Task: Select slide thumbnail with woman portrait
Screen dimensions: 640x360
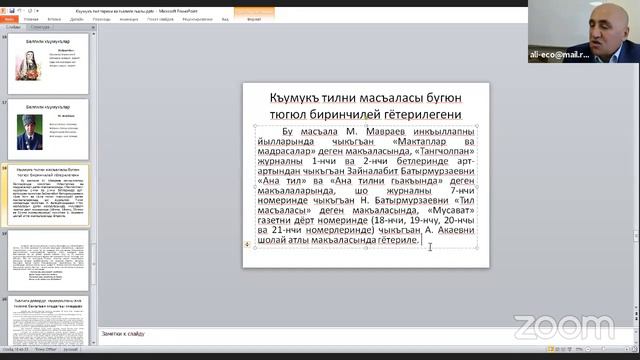Action: (x=48, y=64)
